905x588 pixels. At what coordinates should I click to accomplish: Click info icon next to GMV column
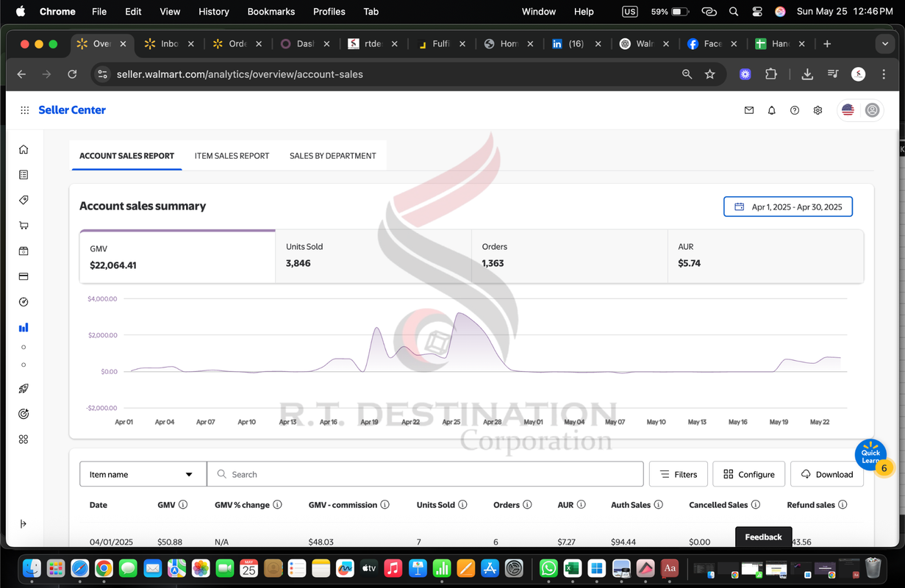point(183,505)
